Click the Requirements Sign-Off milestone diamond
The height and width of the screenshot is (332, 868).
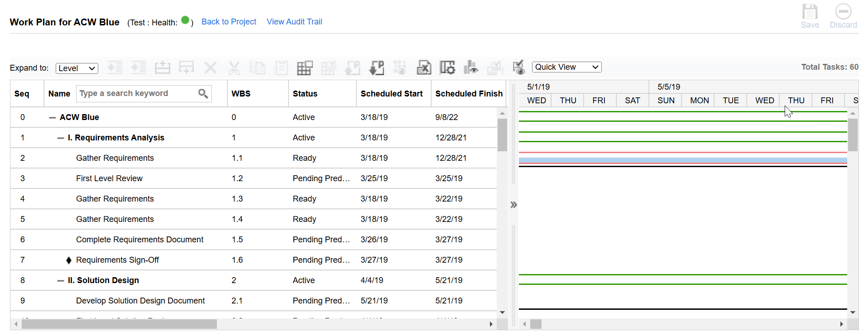click(x=69, y=260)
